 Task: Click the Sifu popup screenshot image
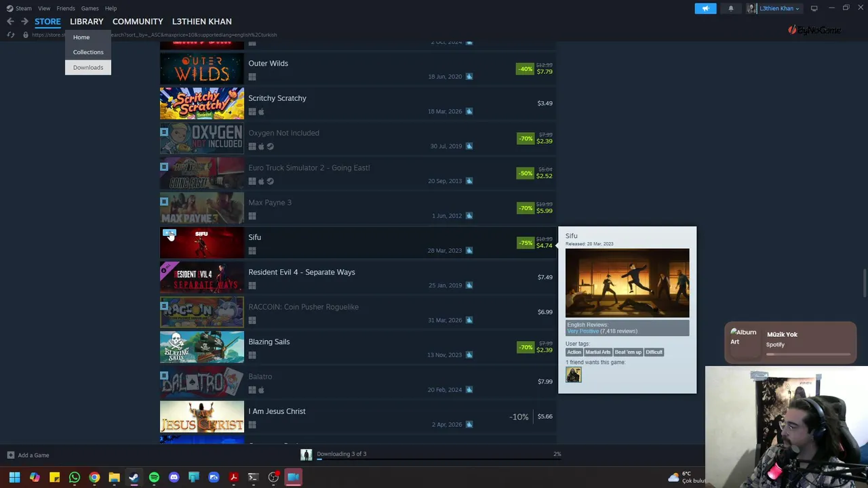pos(627,283)
